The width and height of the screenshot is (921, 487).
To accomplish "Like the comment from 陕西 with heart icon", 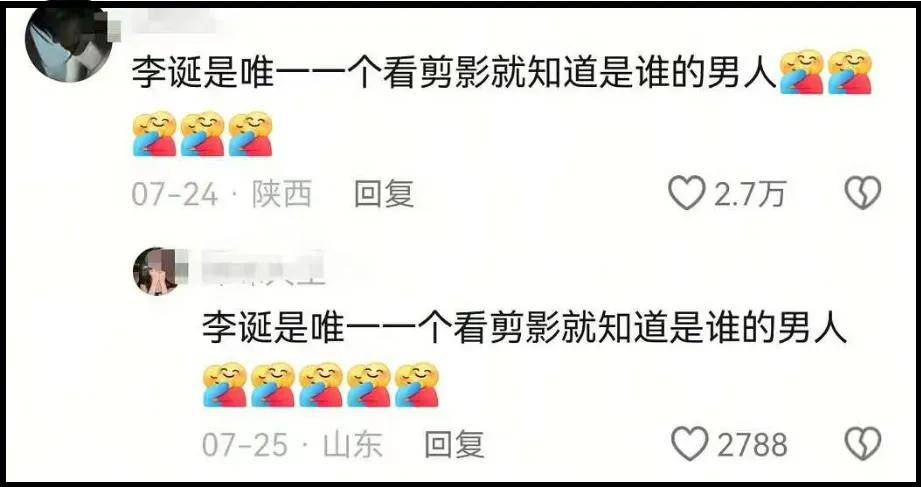I will pyautogui.click(x=688, y=193).
